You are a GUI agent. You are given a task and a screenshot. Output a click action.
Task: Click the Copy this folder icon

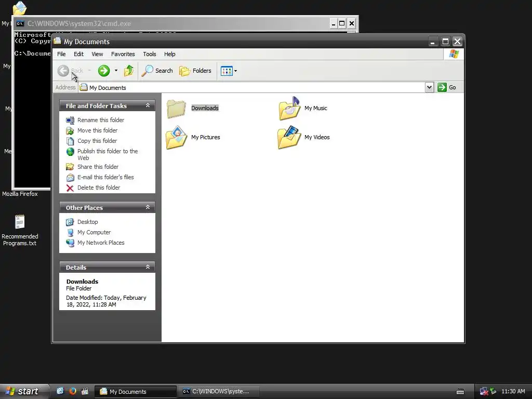pos(70,141)
